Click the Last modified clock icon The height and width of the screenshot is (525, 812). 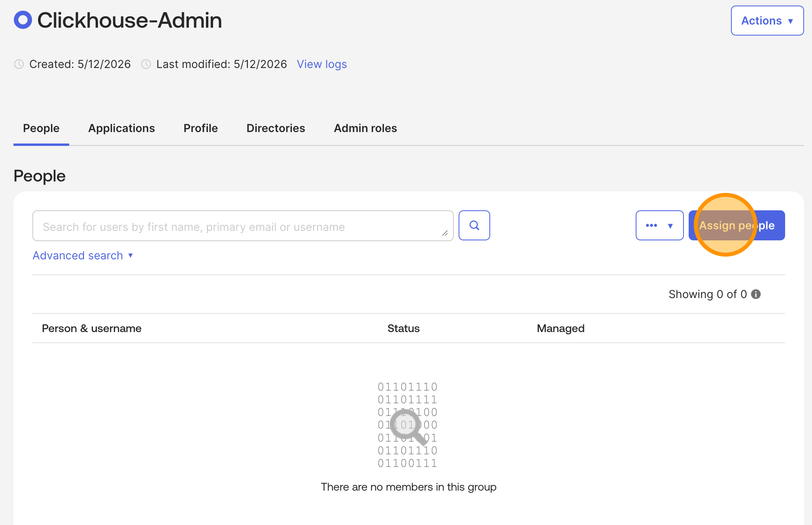pyautogui.click(x=146, y=64)
